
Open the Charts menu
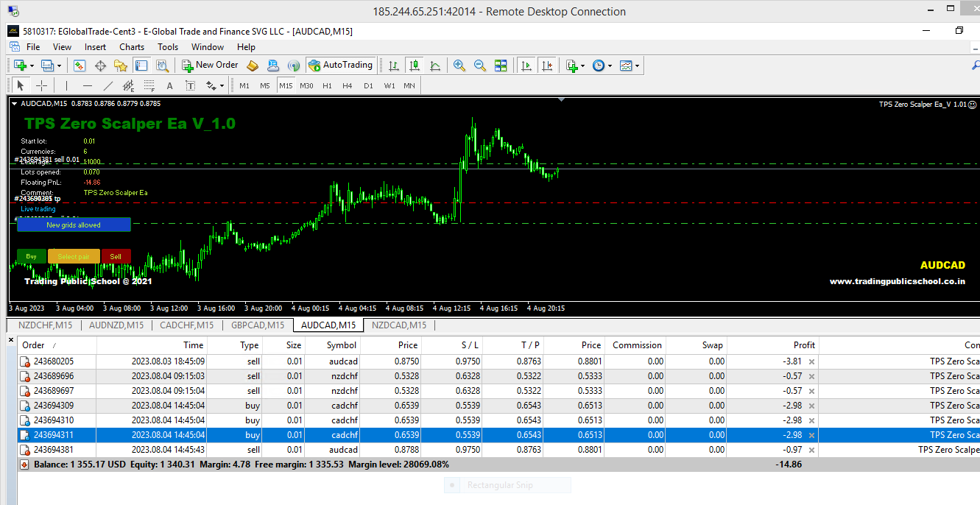pos(131,46)
